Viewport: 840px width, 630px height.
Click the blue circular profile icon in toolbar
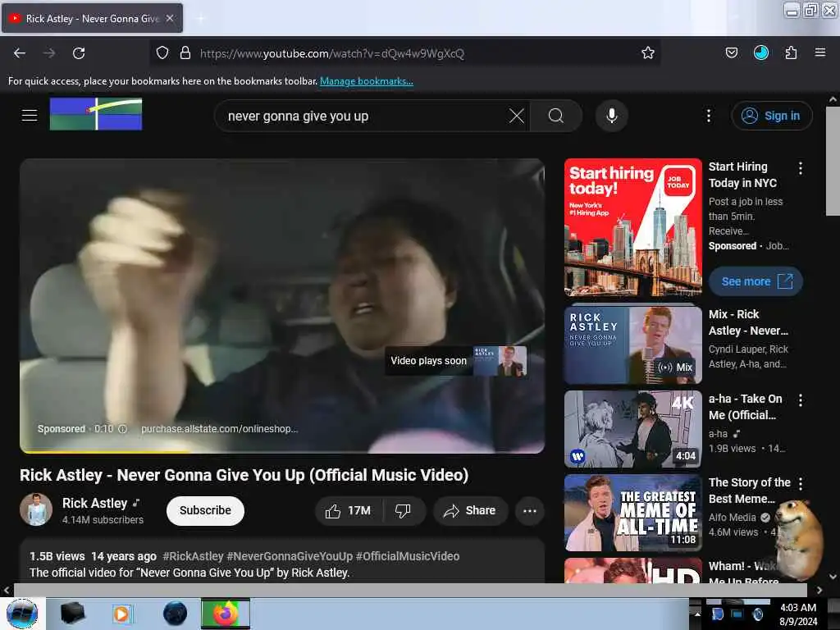coord(760,52)
